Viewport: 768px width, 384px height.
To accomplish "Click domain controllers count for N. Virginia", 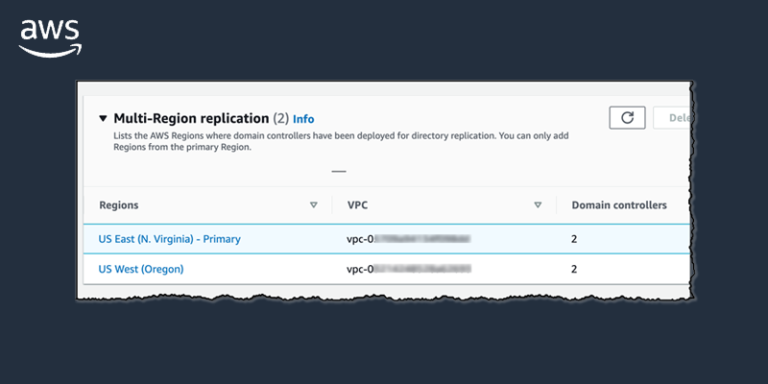I will pos(574,240).
